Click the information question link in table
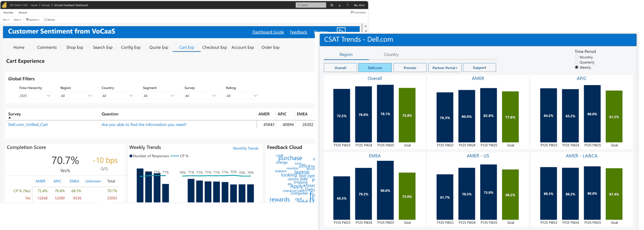This screenshot has height=230, width=644. tap(144, 125)
